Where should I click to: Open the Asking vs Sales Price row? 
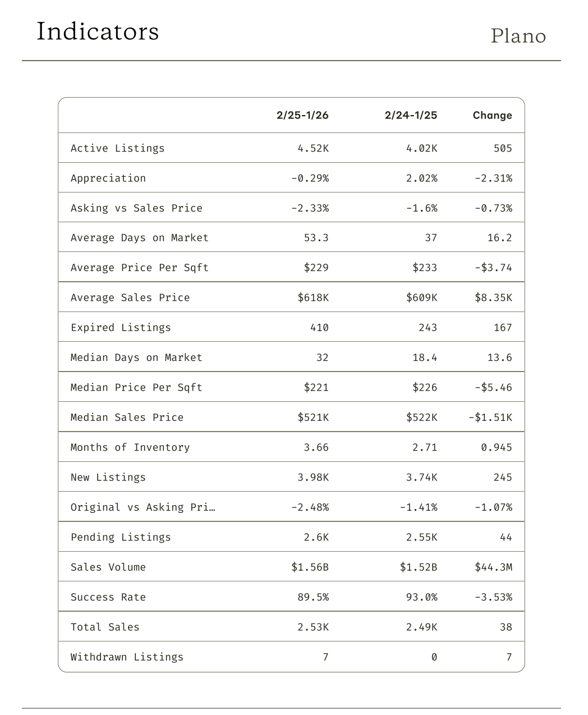pos(136,208)
